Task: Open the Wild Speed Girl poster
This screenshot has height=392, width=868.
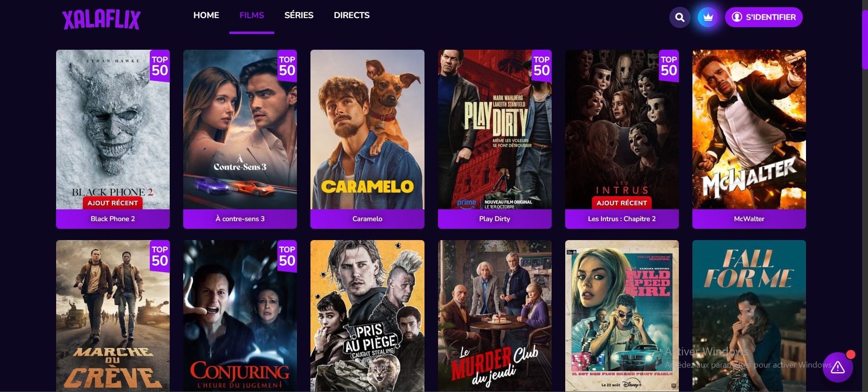Action: (x=622, y=316)
